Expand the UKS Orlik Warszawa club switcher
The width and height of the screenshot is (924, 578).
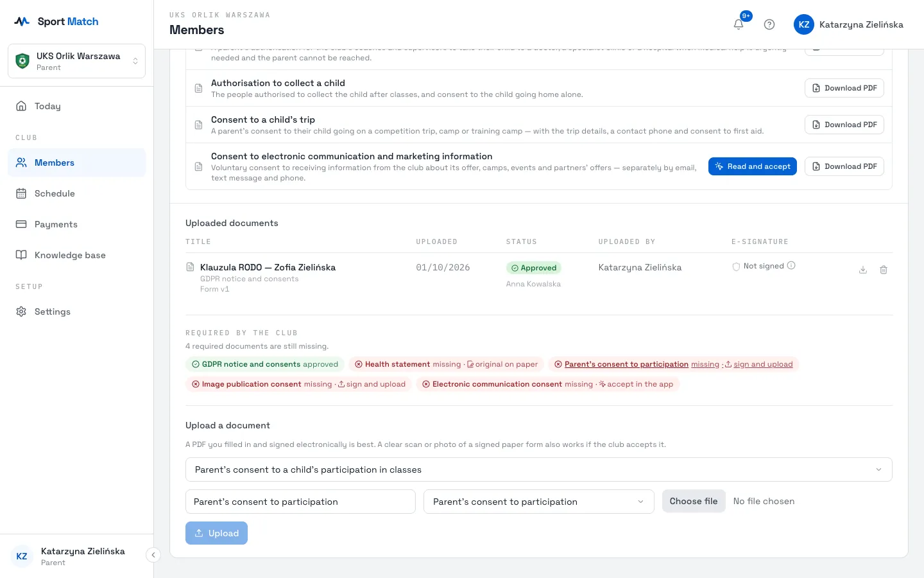(77, 61)
